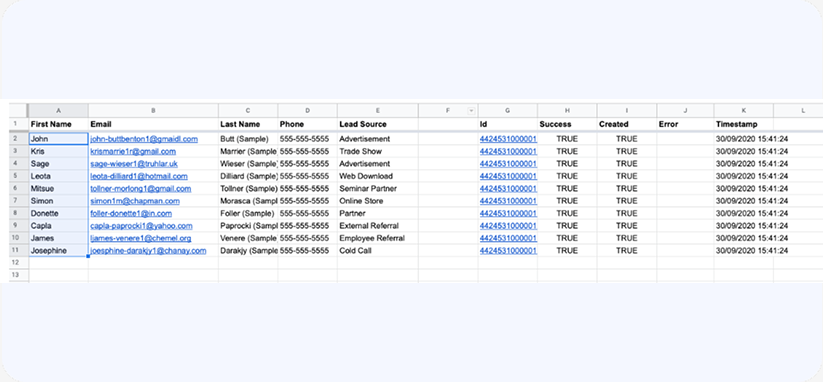Select the cell containing John

pos(58,139)
